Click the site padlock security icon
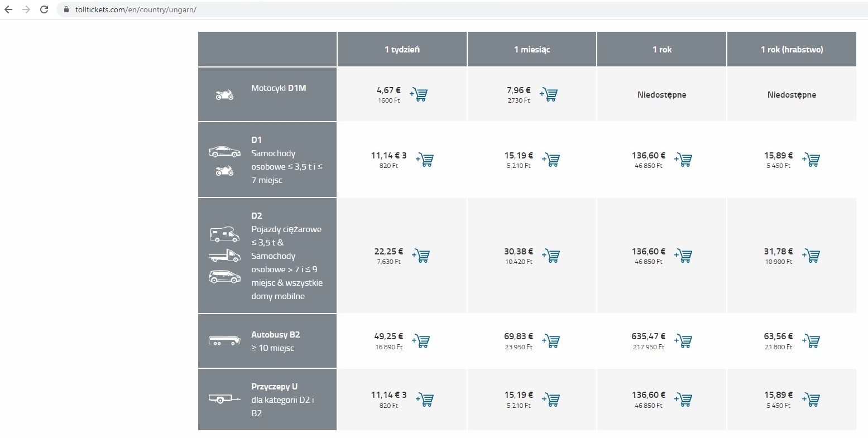This screenshot has width=868, height=438. click(x=66, y=9)
